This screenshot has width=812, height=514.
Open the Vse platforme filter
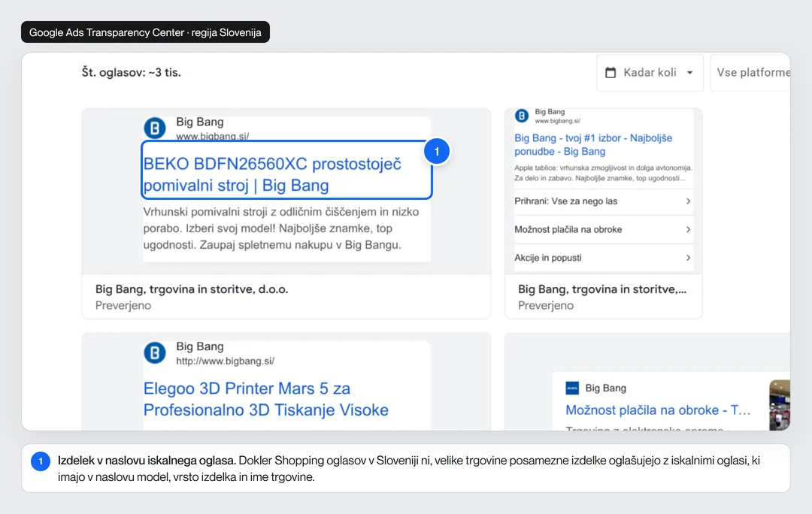click(x=750, y=72)
